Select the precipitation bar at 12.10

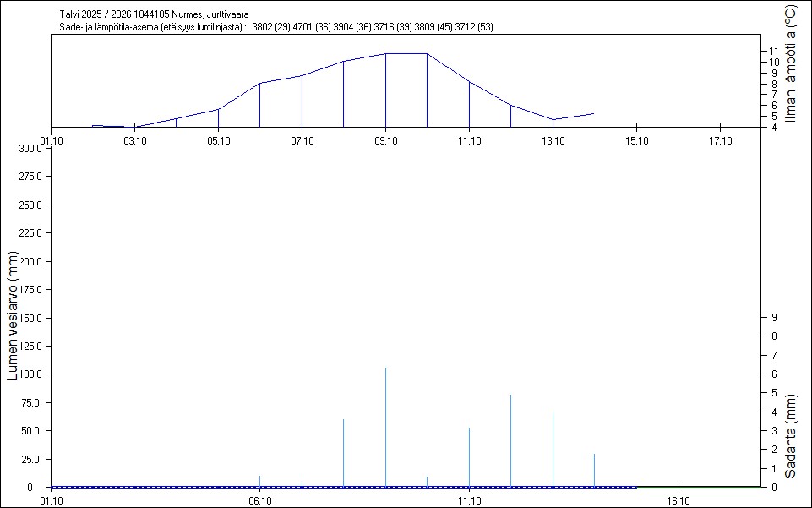[x=510, y=440]
